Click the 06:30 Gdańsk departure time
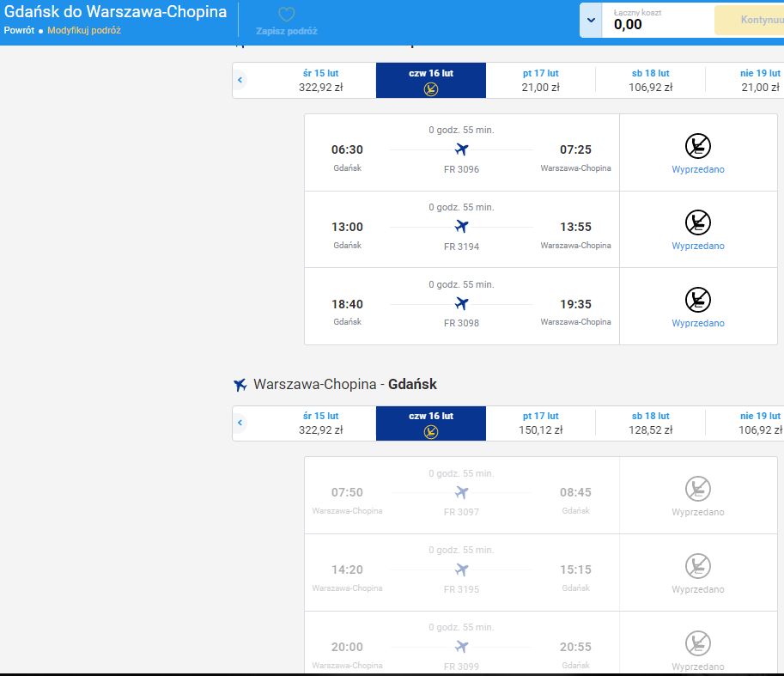 point(347,149)
